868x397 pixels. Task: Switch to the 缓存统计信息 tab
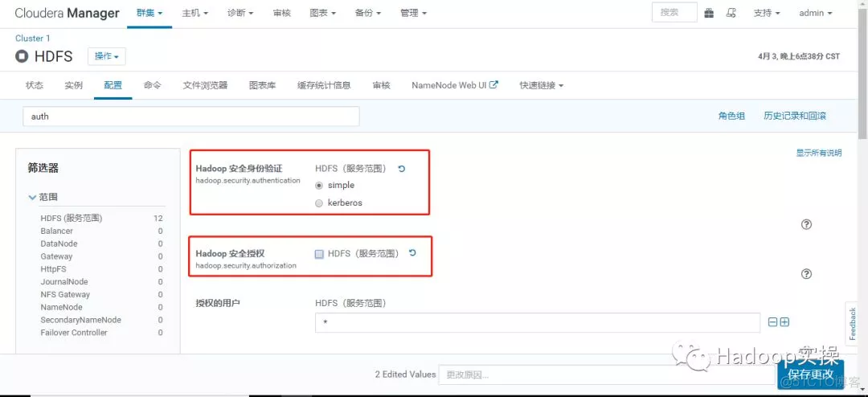pos(324,85)
